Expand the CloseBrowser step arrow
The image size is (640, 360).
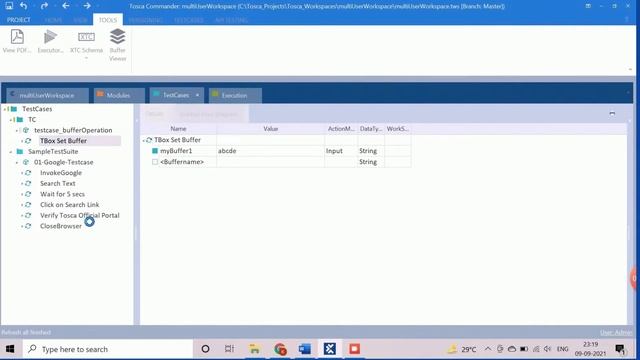[x=22, y=226]
